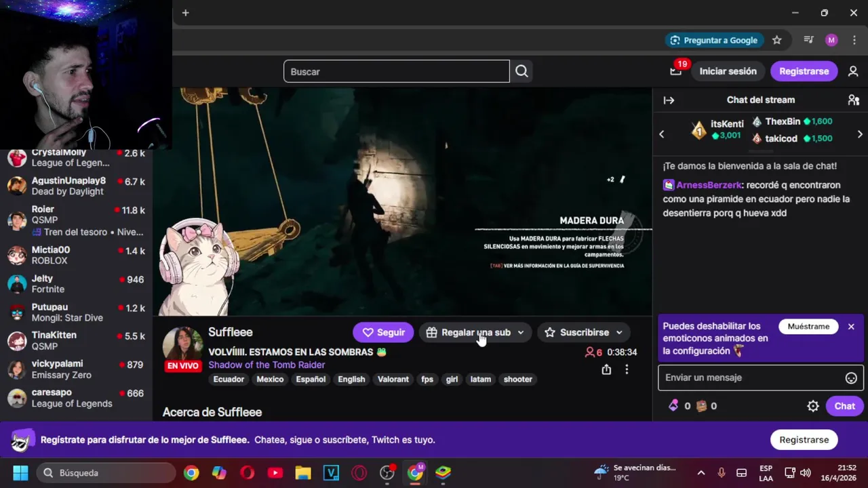Open Roier channel in sidebar
Viewport: 868px width, 488px height.
click(x=76, y=220)
